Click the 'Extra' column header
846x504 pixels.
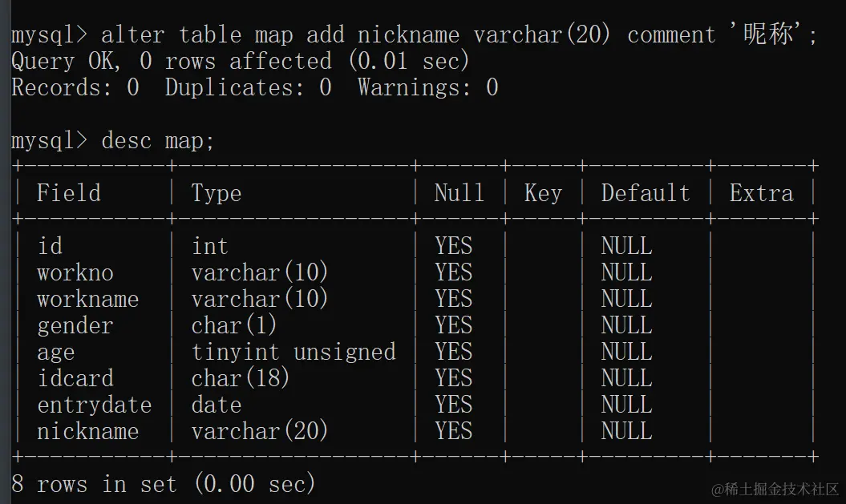click(x=761, y=193)
